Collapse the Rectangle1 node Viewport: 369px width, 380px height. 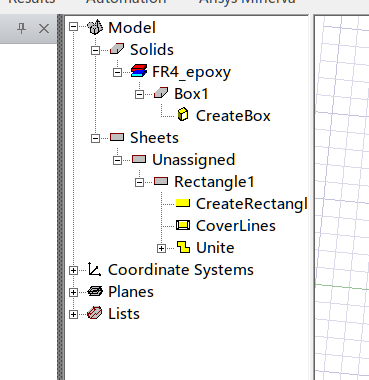(x=139, y=182)
